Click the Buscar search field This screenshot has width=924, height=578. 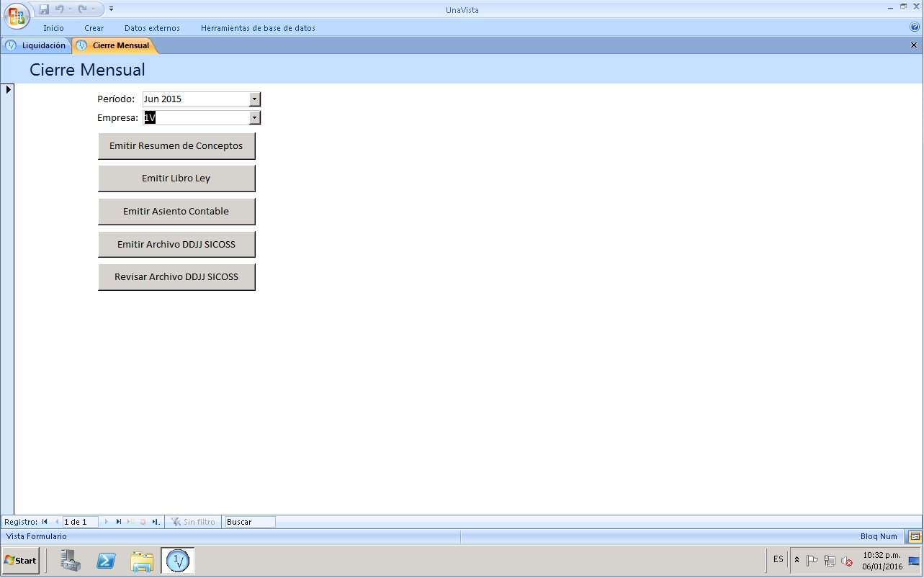[x=249, y=522]
